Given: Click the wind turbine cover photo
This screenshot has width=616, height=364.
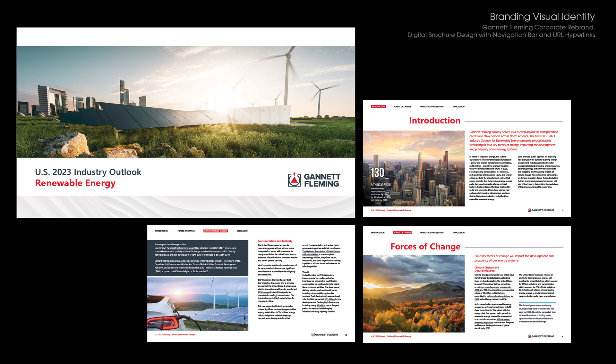Looking at the screenshot, I should coord(186,102).
